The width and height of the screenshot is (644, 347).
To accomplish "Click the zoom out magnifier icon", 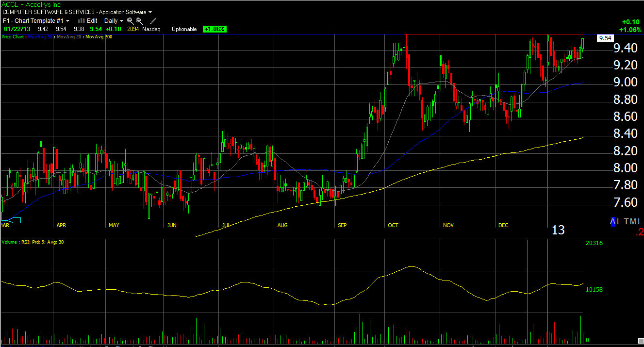I will pyautogui.click(x=139, y=21).
